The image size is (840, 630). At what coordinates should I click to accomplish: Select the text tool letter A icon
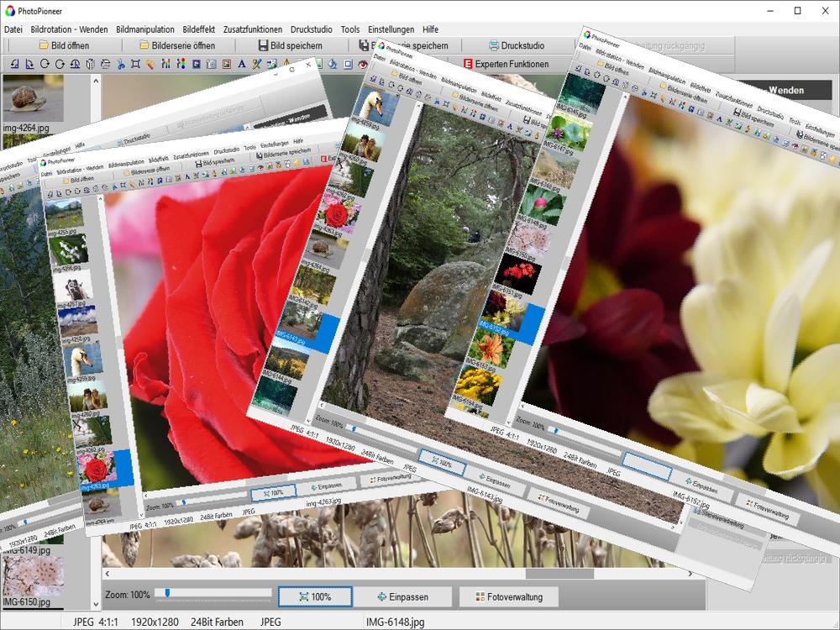coord(242,64)
